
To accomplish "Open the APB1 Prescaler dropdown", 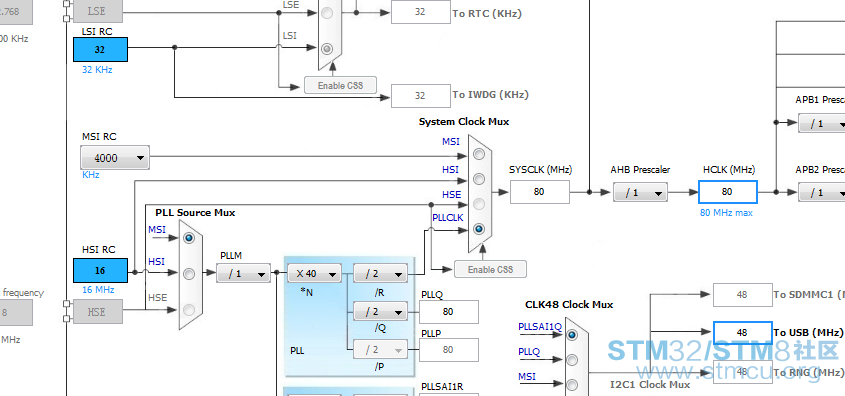I will click(821, 123).
